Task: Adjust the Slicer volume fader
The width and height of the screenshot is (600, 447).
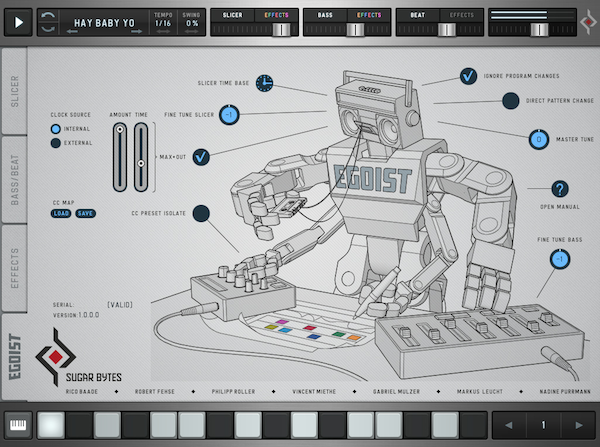Action: pyautogui.click(x=281, y=29)
